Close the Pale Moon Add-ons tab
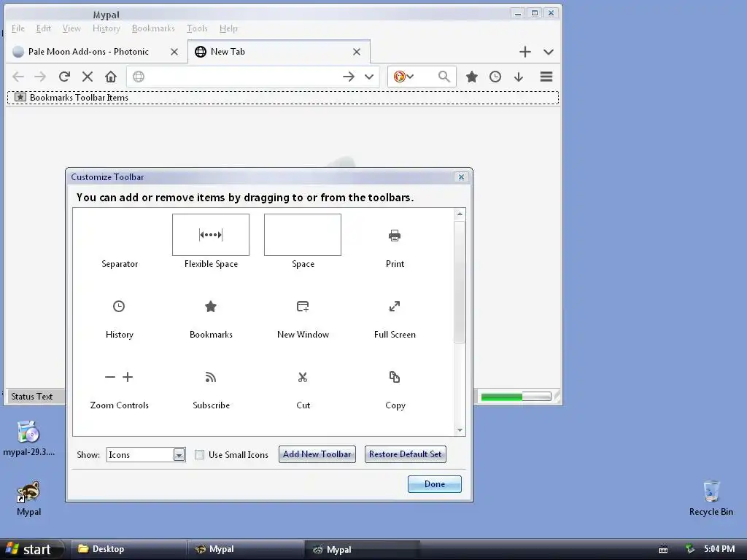Screen dimensions: 747x560 (174, 52)
